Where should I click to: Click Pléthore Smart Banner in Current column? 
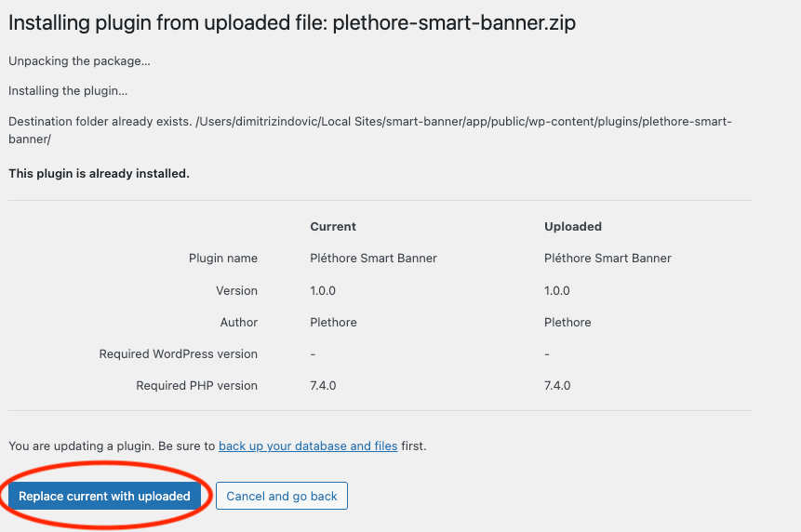(x=373, y=259)
